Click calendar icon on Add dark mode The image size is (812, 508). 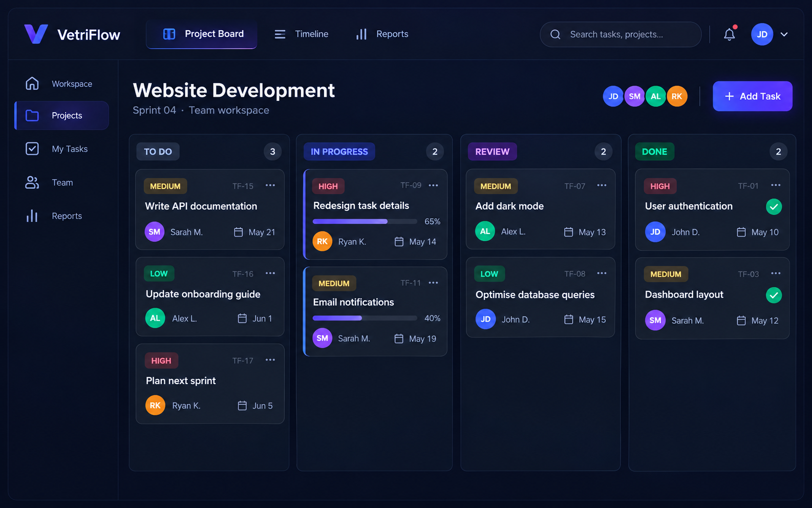point(568,232)
